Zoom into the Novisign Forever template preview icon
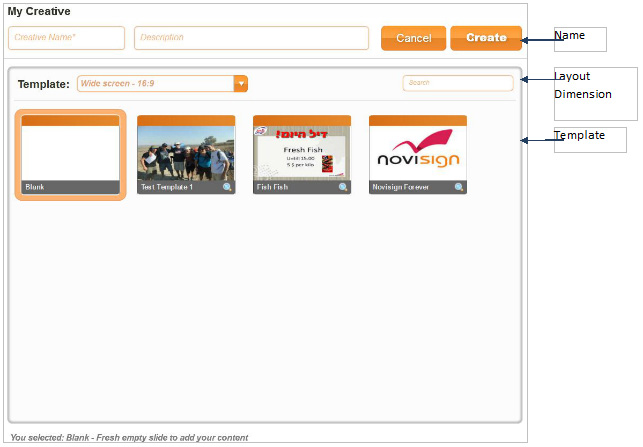643x447 pixels. [459, 187]
